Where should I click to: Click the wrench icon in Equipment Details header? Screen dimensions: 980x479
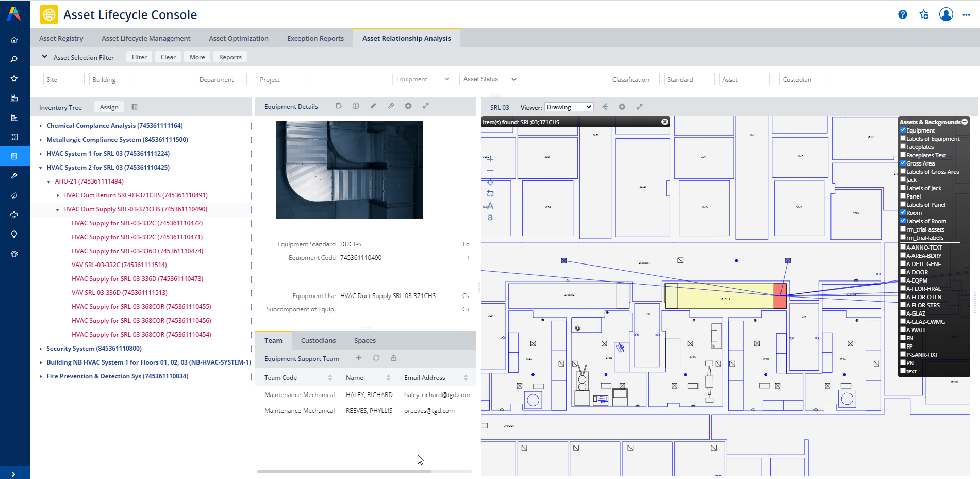[391, 106]
